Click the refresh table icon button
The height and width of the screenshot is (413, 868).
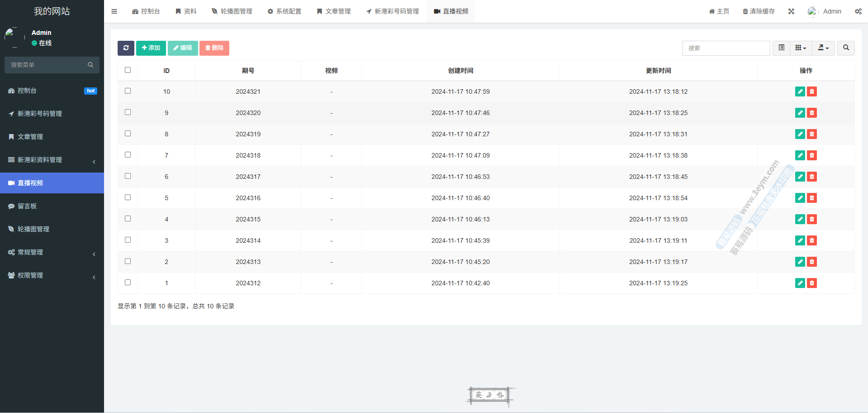[126, 48]
